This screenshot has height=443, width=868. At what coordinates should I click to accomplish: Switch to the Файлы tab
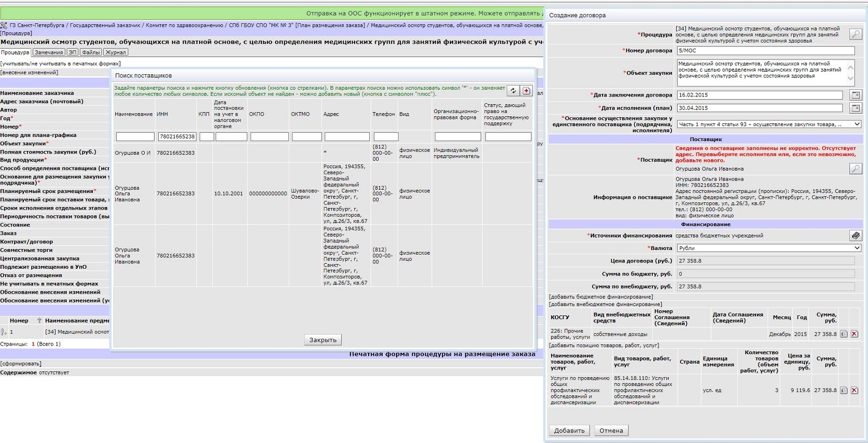coord(91,52)
